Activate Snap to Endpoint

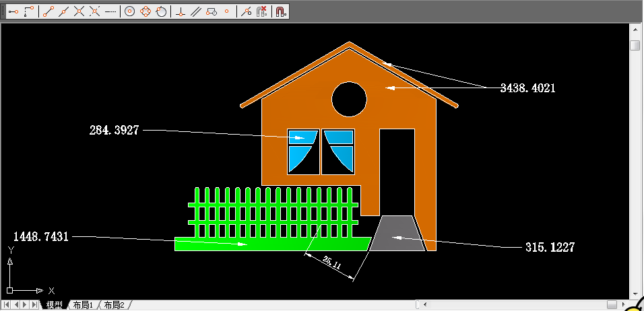[x=48, y=11]
